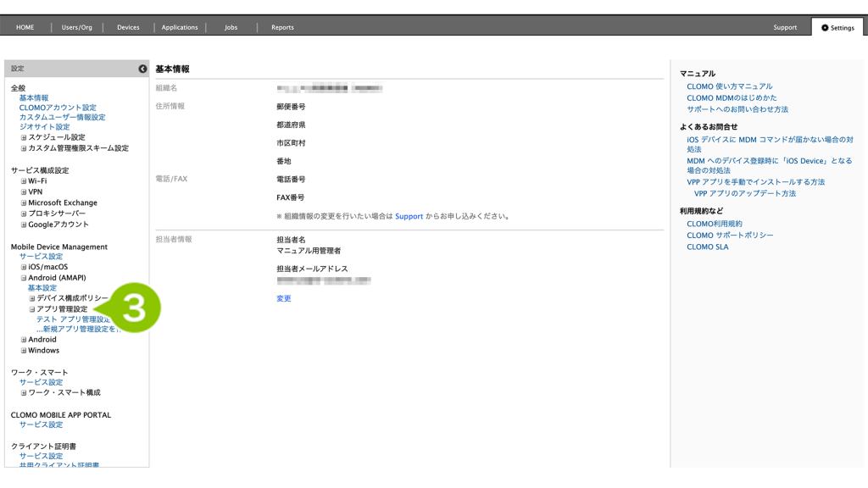Open the Settings tab with the gear icon
This screenshot has height=488, width=868.
pos(837,28)
